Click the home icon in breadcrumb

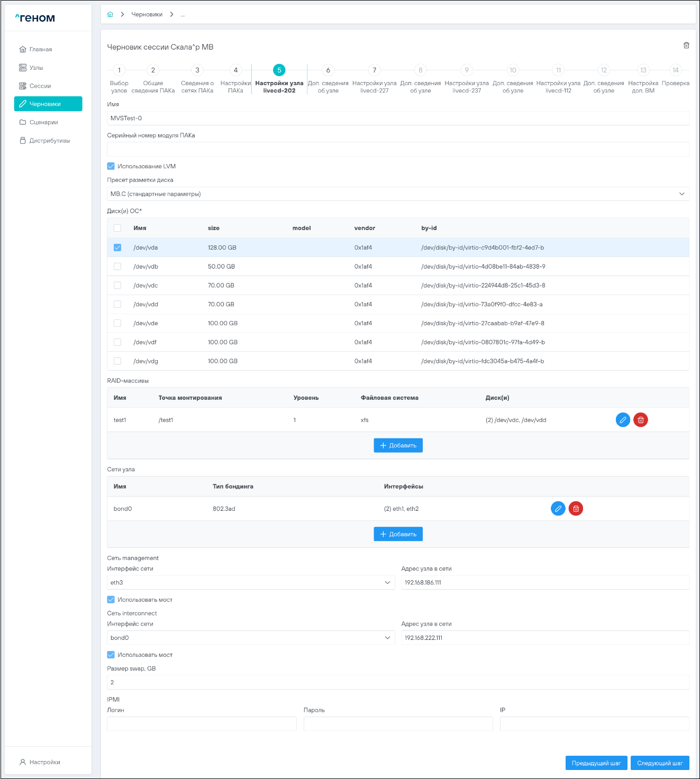click(110, 14)
